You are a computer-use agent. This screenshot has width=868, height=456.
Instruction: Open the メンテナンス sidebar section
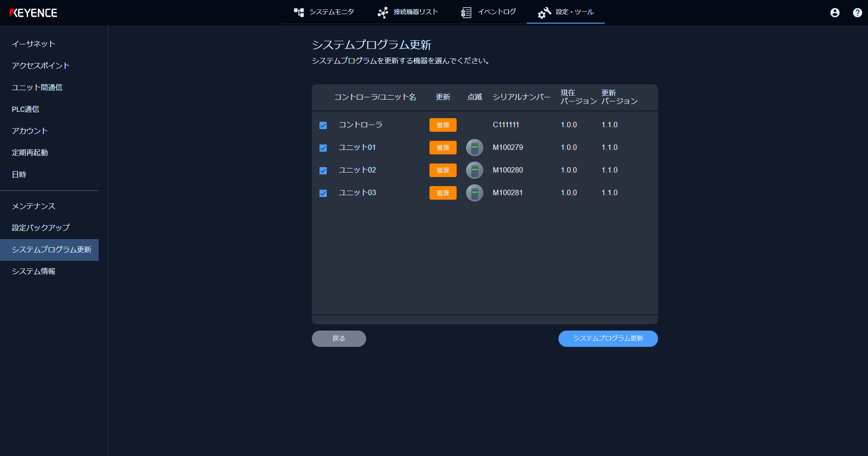(33, 206)
